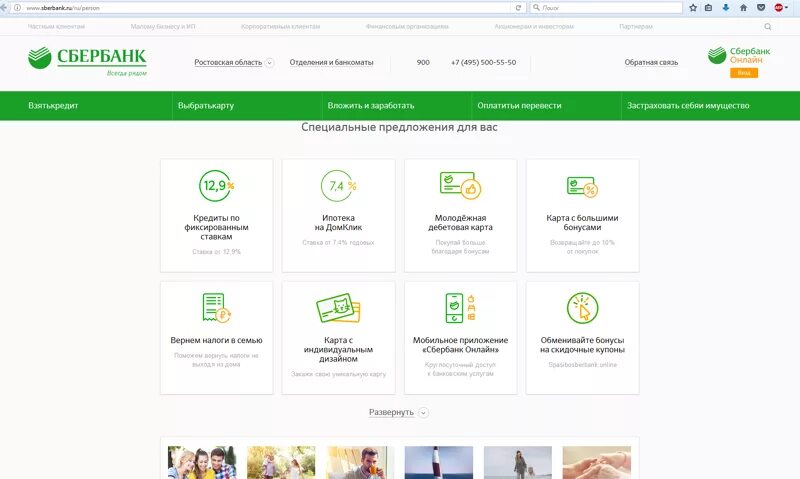Click the 7,4% DomClick mortgage icon
This screenshot has height=479, width=800.
coord(338,186)
